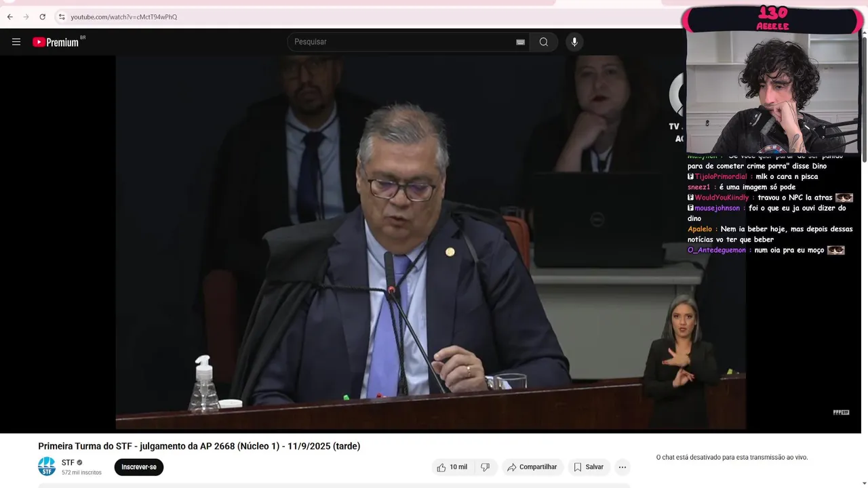Screen dimensions: 868x488
Task: Click 'O chat está desativado' notice
Action: [x=732, y=457]
